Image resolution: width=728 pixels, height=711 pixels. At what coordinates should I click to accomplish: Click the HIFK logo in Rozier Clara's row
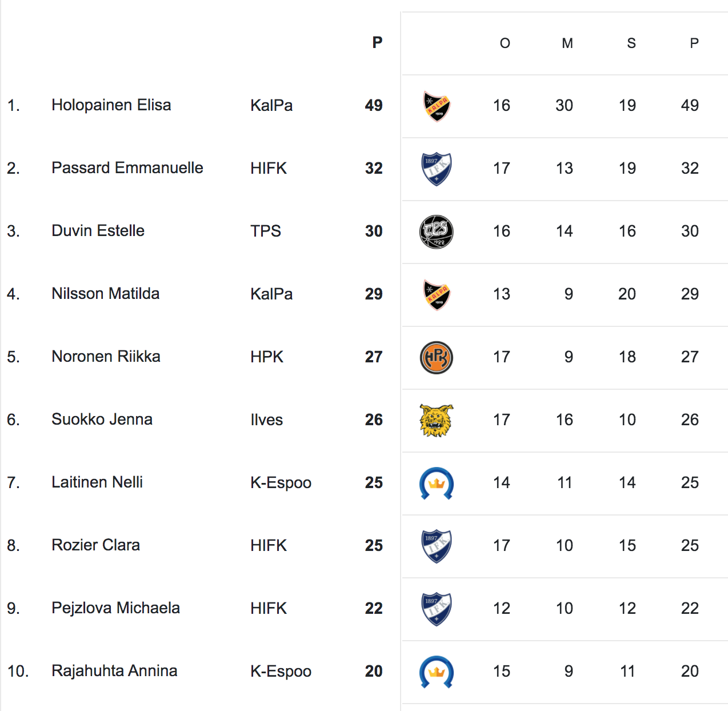(437, 546)
